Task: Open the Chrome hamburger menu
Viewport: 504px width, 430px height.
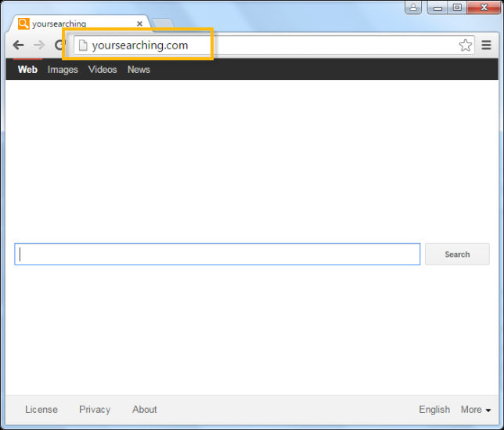Action: (486, 45)
